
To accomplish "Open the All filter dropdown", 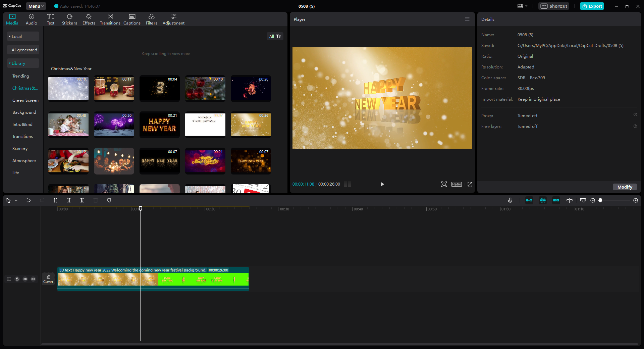I will click(x=275, y=36).
